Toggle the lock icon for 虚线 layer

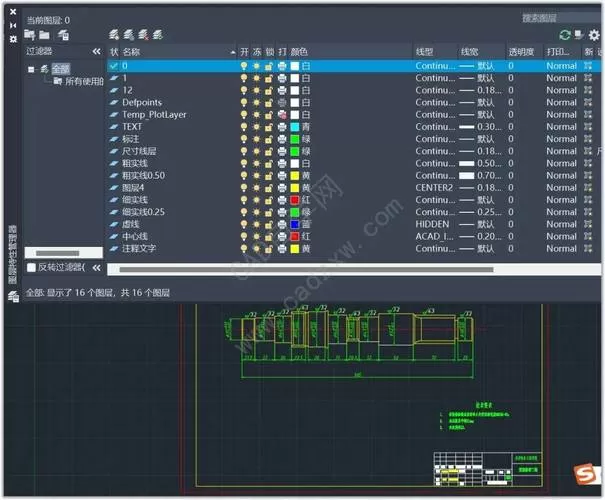point(269,225)
